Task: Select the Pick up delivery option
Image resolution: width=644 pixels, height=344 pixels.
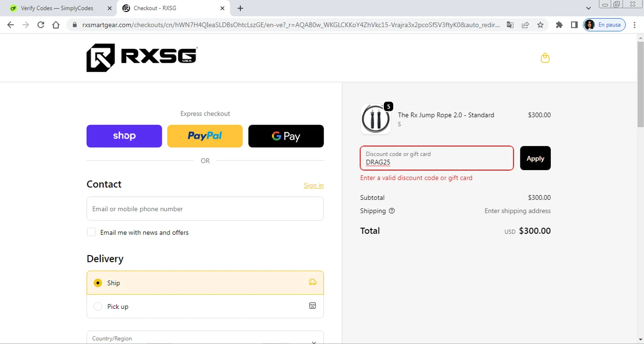Action: tap(205, 306)
